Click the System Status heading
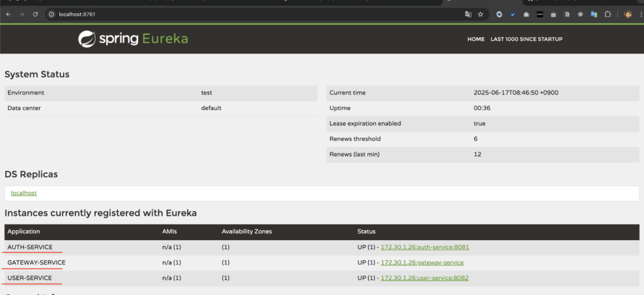Viewport: 644px width, 295px height. coord(37,75)
